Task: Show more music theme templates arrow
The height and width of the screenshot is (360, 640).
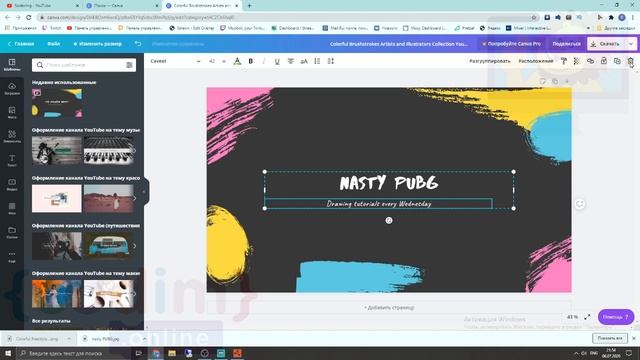Action: 134,151
